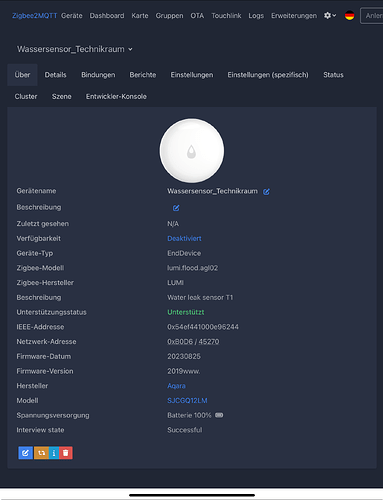Switch to the Berichte tab

[143, 75]
